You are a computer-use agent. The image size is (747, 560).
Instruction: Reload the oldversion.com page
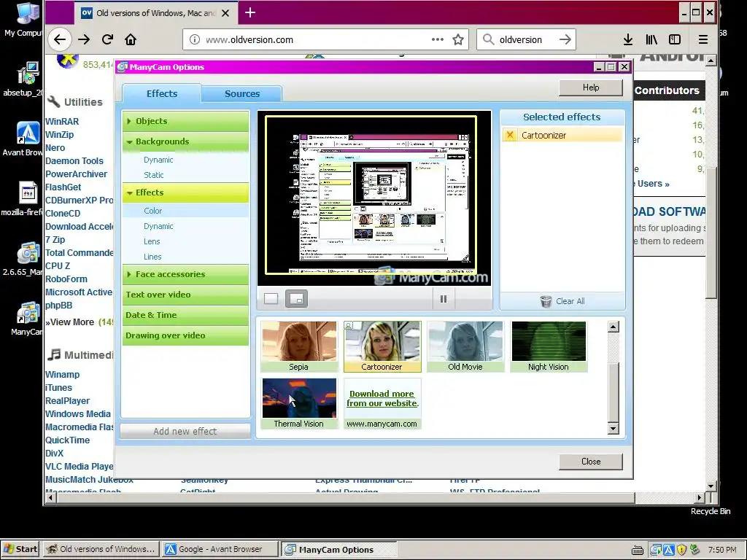108,39
